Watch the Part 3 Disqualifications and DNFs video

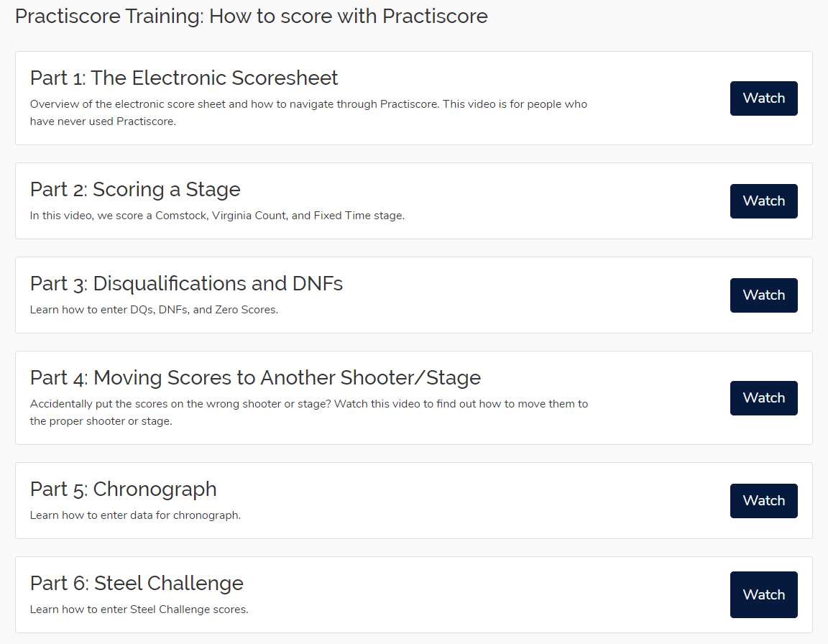[763, 295]
